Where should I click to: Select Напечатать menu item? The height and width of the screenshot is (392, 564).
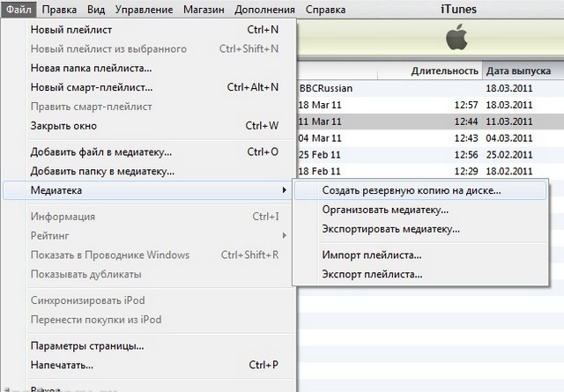pyautogui.click(x=155, y=365)
